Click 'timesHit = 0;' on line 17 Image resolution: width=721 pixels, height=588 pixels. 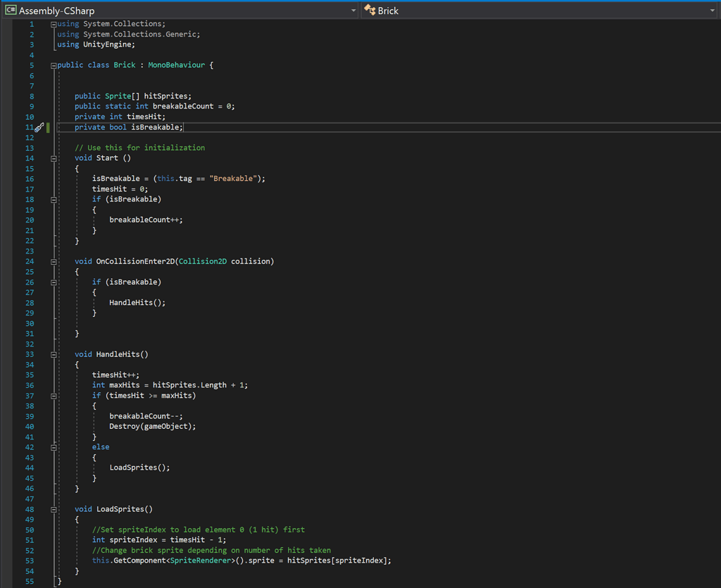coord(120,189)
